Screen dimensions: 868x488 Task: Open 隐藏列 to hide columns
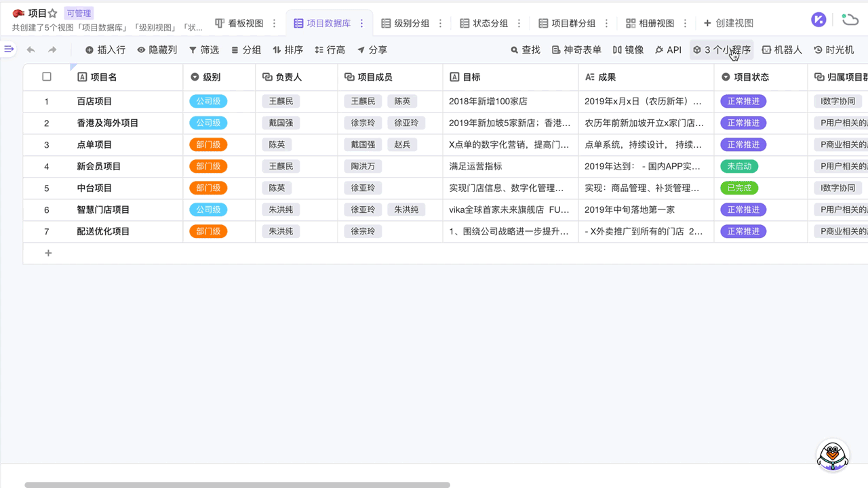click(x=157, y=50)
